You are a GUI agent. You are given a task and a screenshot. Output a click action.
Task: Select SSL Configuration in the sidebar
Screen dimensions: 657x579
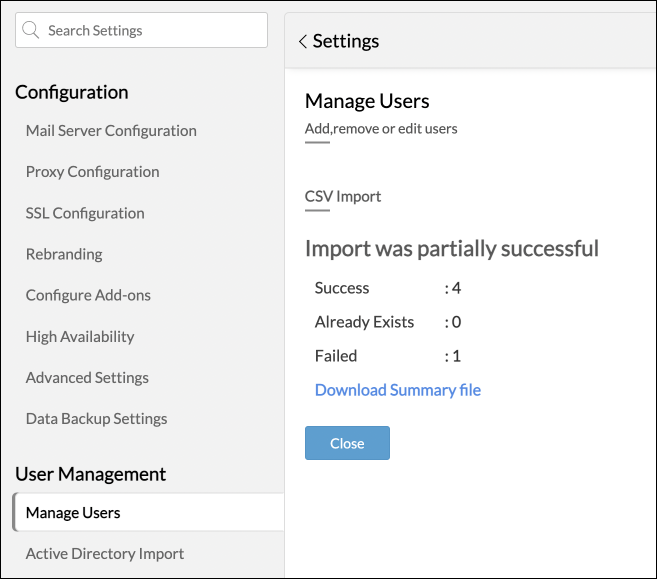click(x=85, y=213)
